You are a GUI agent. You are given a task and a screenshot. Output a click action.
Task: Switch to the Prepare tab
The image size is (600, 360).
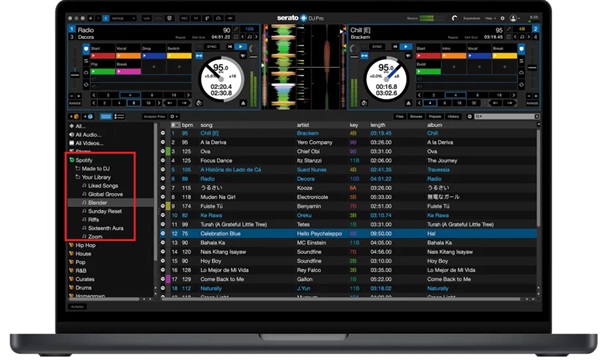click(x=435, y=116)
